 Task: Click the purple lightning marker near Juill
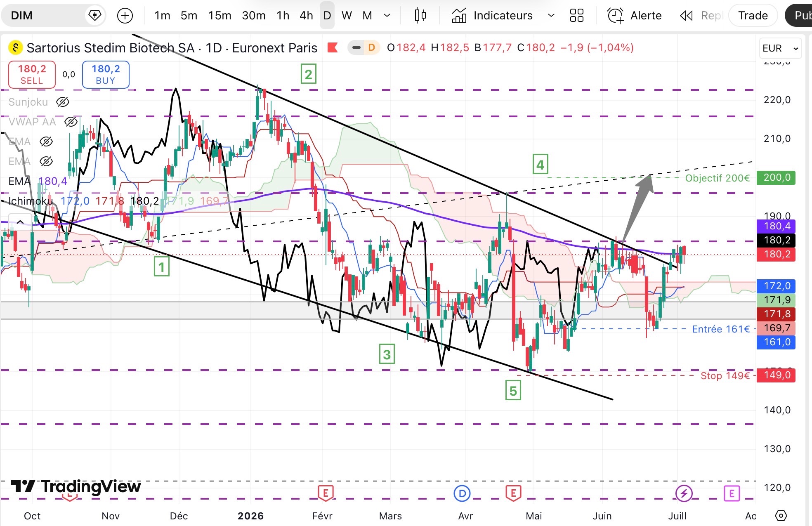(x=684, y=493)
